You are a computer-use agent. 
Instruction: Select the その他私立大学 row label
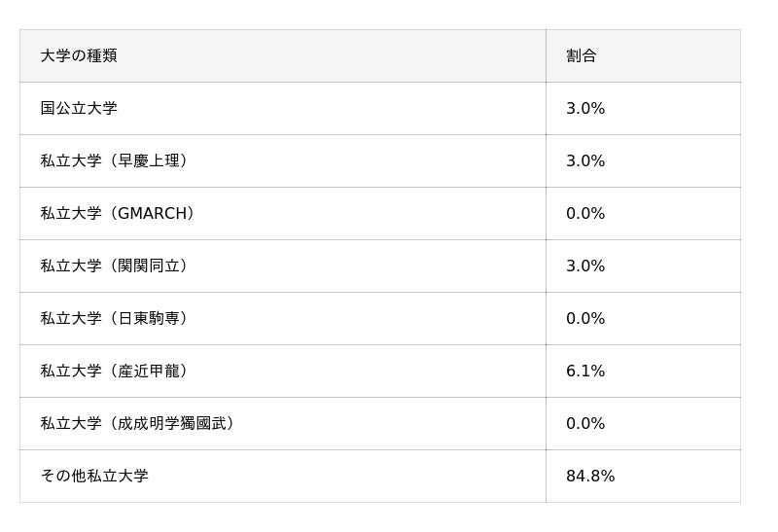(x=94, y=477)
